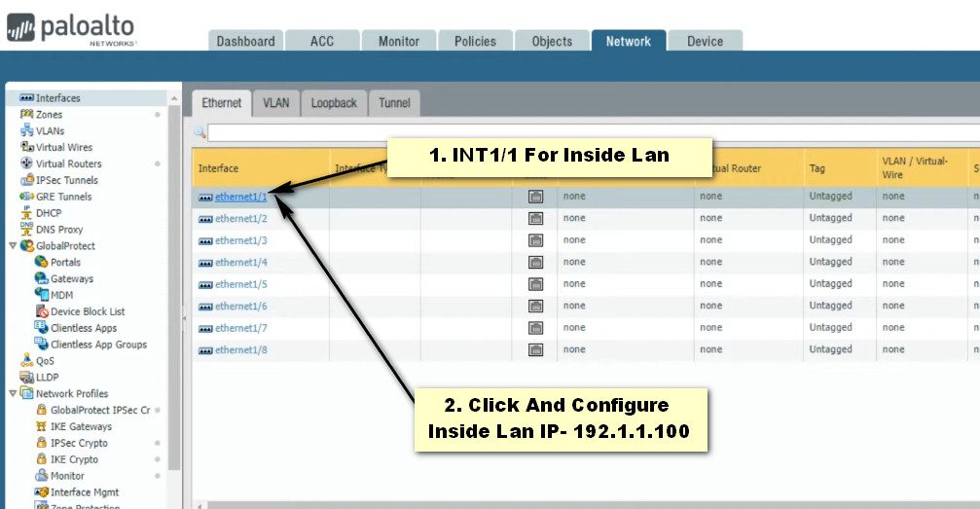Open the Loopback interface tab
The image size is (980, 509).
[x=334, y=103]
